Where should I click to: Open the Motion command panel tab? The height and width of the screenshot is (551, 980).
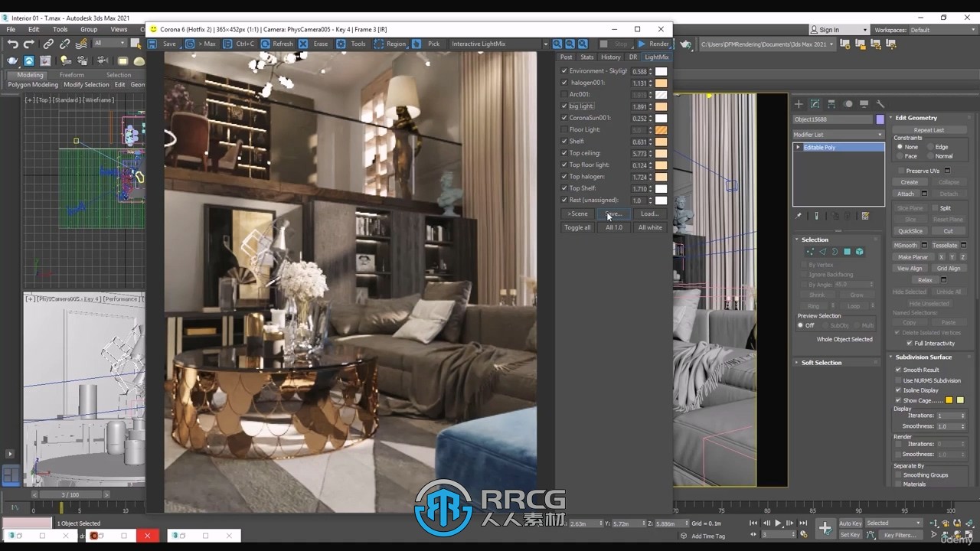click(848, 103)
